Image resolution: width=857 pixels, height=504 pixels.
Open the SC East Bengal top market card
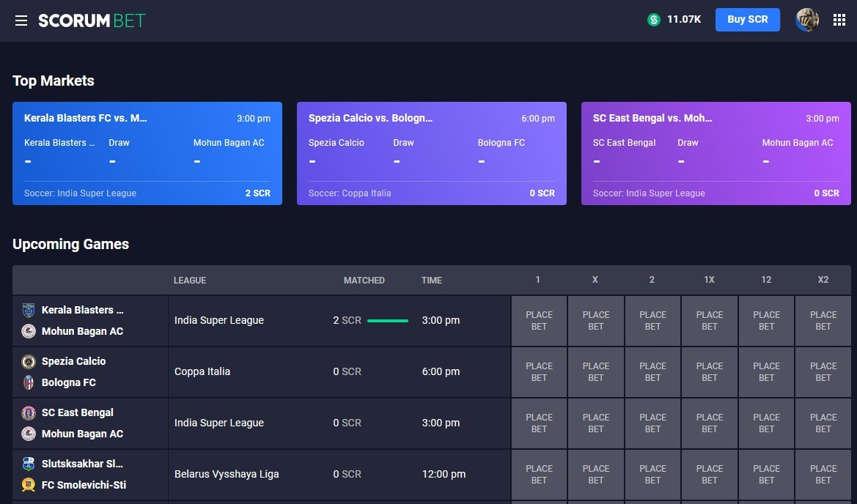point(716,153)
